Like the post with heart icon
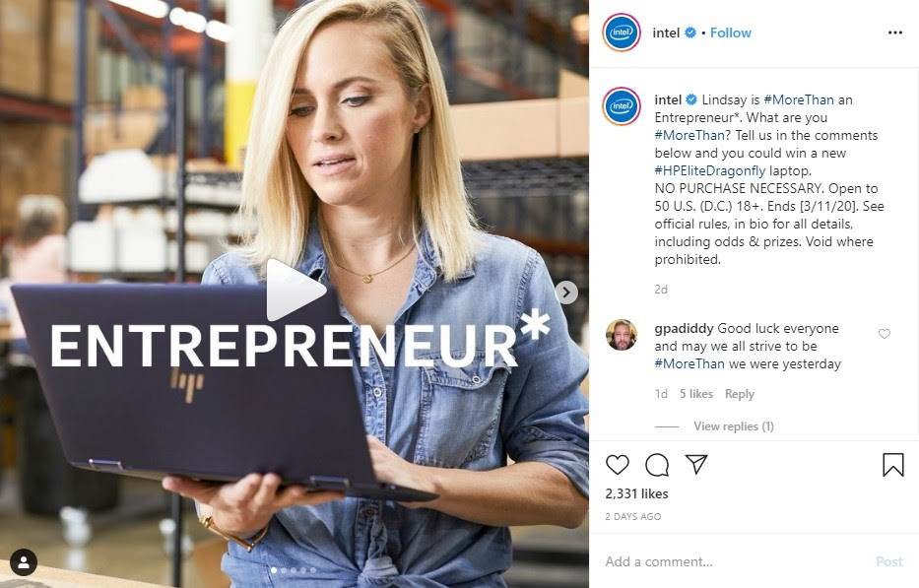The width and height of the screenshot is (919, 588). coord(618,464)
